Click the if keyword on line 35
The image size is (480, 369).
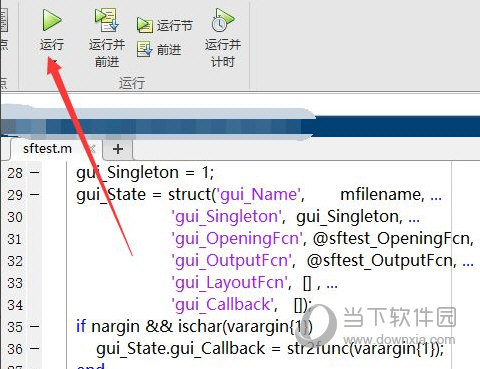[81, 326]
